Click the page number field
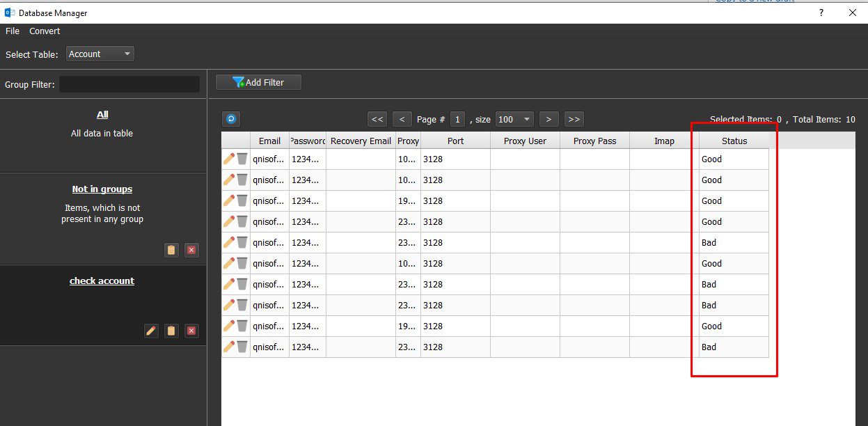The height and width of the screenshot is (426, 868). tap(457, 119)
